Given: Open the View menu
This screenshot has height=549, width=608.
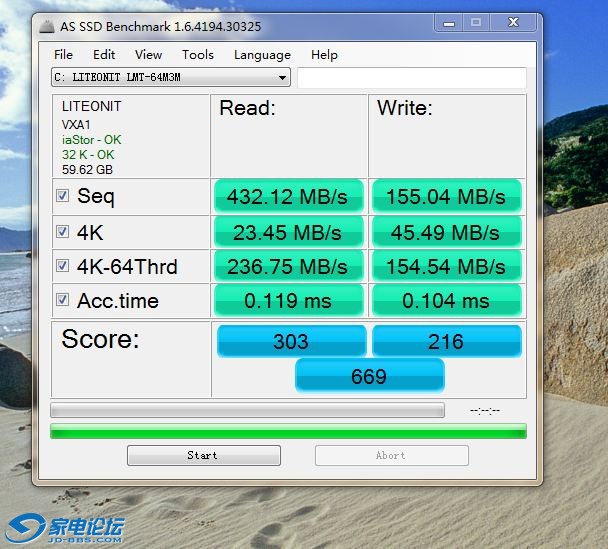Looking at the screenshot, I should tap(148, 55).
